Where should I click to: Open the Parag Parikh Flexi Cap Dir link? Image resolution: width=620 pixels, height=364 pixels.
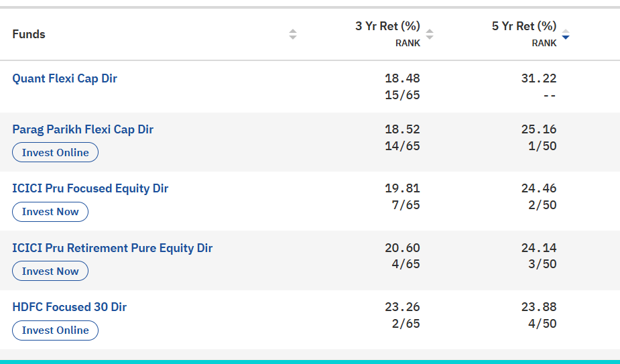point(82,129)
